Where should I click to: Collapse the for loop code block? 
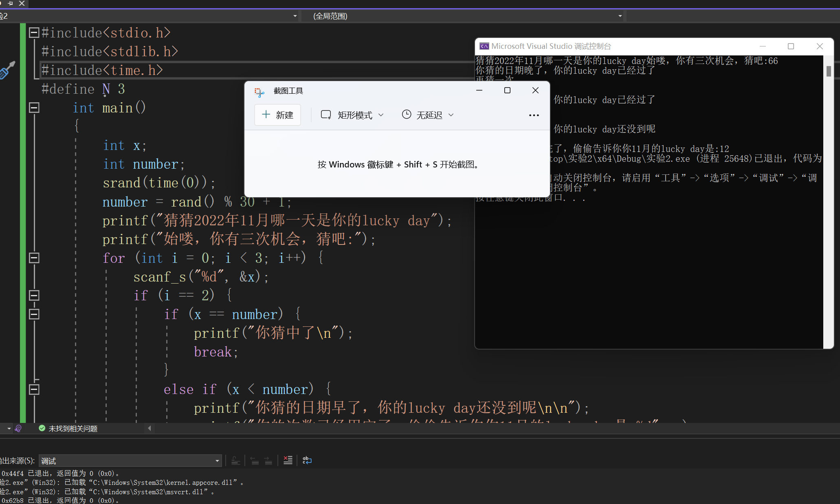[34, 258]
